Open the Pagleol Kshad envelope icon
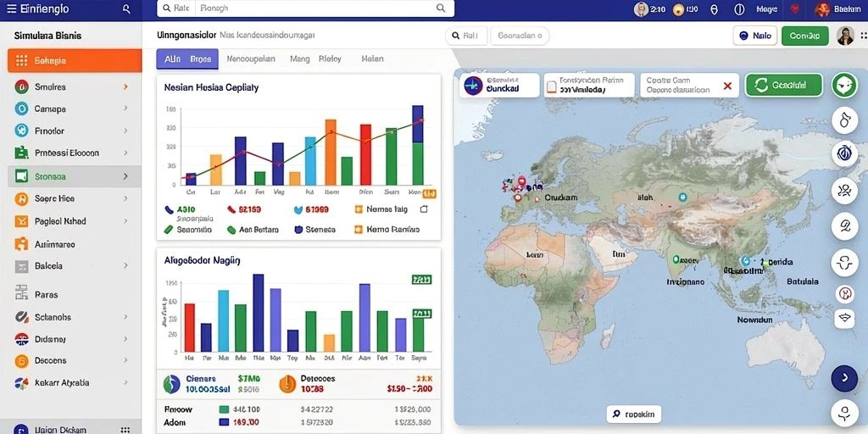This screenshot has width=868, height=434. 21,221
